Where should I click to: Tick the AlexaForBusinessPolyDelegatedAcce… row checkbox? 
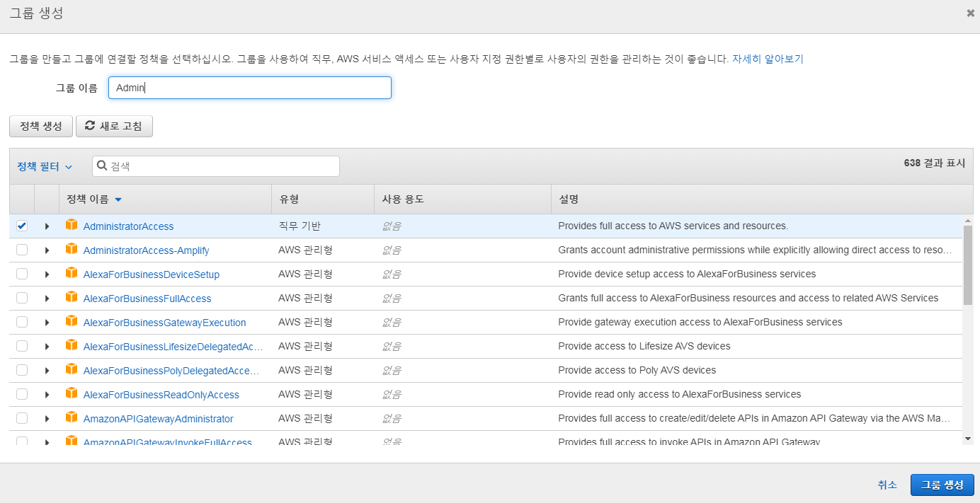pyautogui.click(x=22, y=370)
